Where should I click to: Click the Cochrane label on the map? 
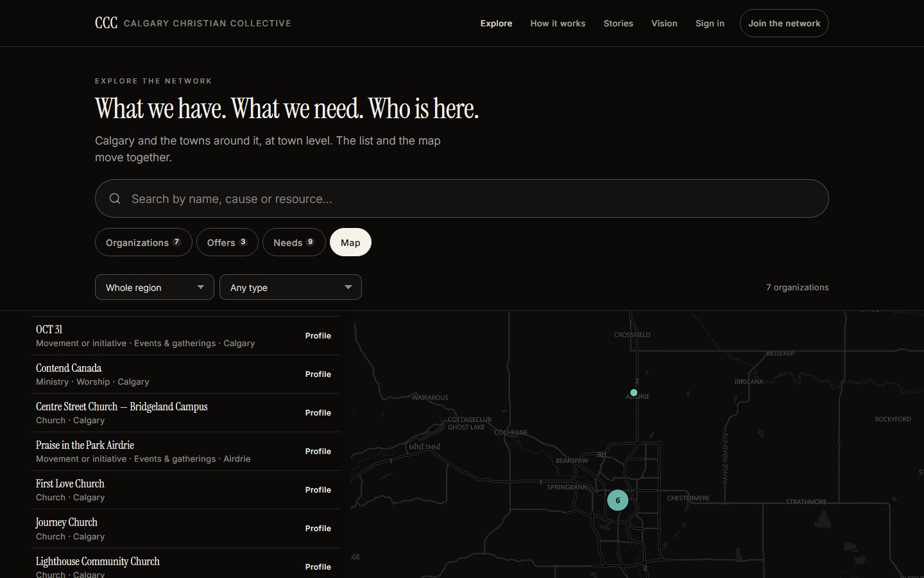tap(511, 433)
